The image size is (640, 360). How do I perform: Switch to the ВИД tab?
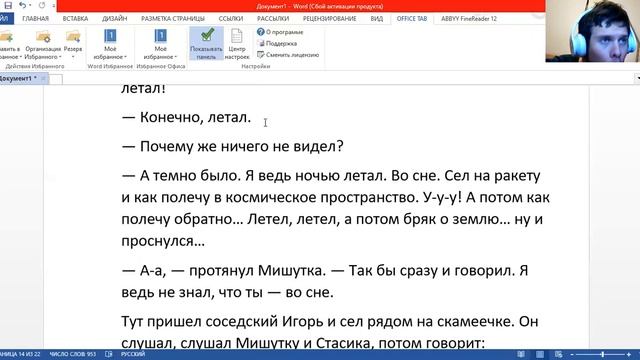click(377, 19)
